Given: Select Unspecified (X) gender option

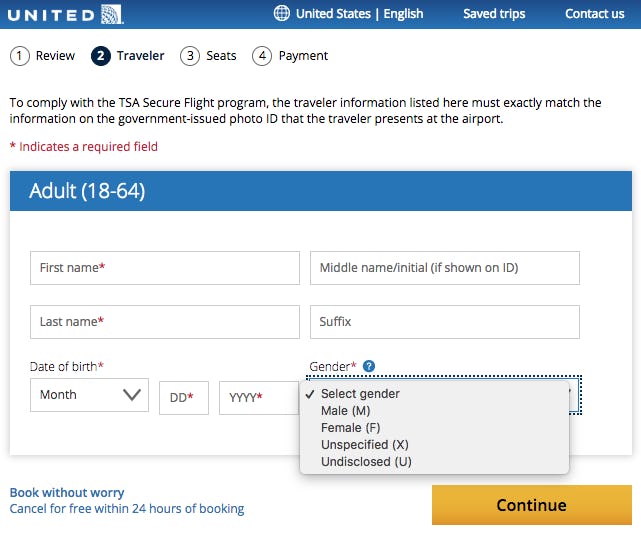Looking at the screenshot, I should 365,445.
